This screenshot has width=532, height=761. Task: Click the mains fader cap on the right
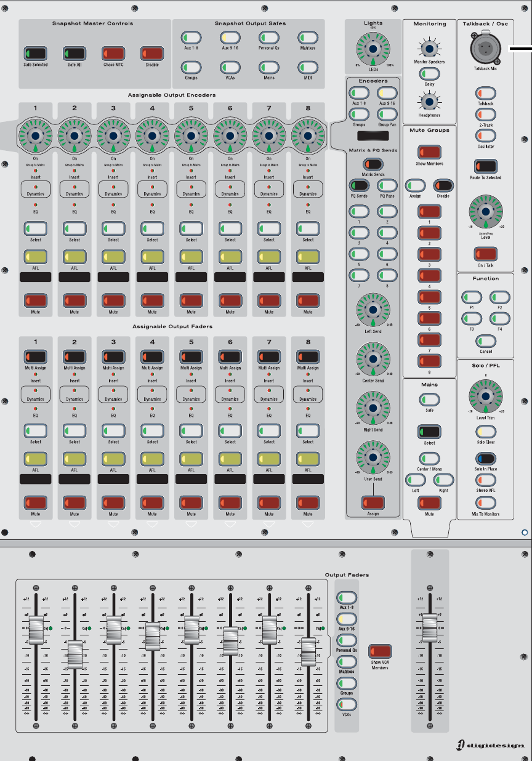[x=430, y=628]
